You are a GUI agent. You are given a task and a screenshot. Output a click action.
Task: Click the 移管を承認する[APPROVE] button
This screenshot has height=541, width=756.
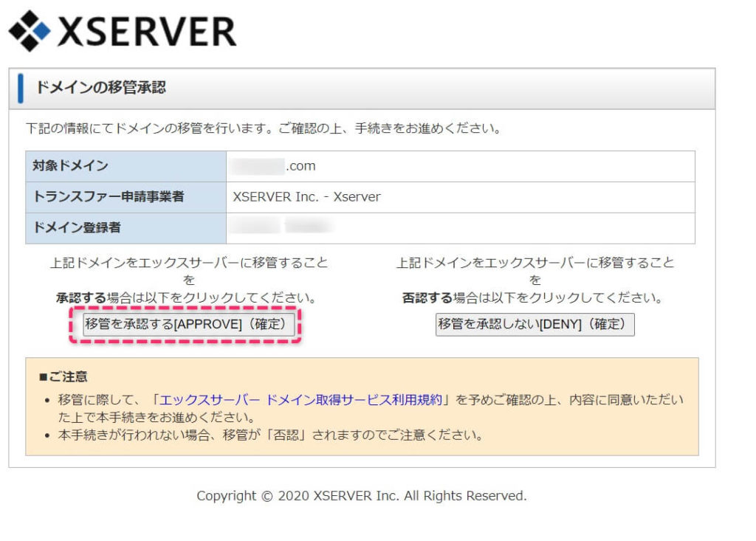(188, 324)
